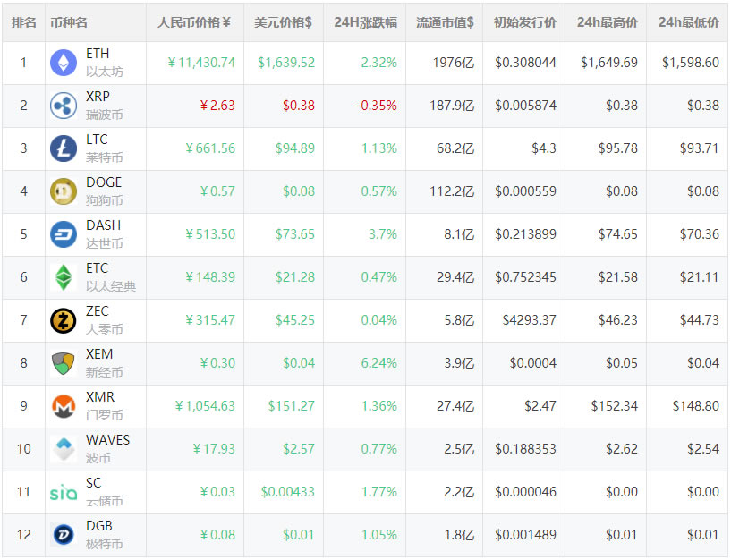Open the XEM coin name link
This screenshot has height=560, width=731.
pos(99,354)
